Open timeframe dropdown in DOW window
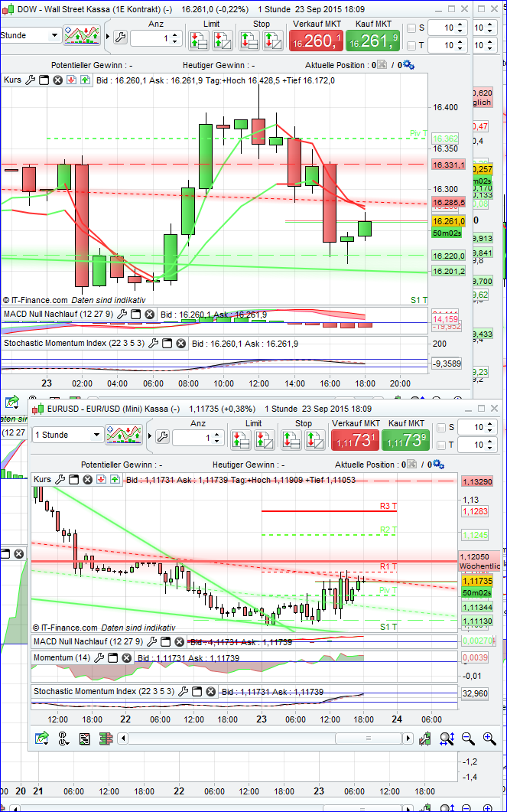The image size is (507, 812). click(54, 36)
